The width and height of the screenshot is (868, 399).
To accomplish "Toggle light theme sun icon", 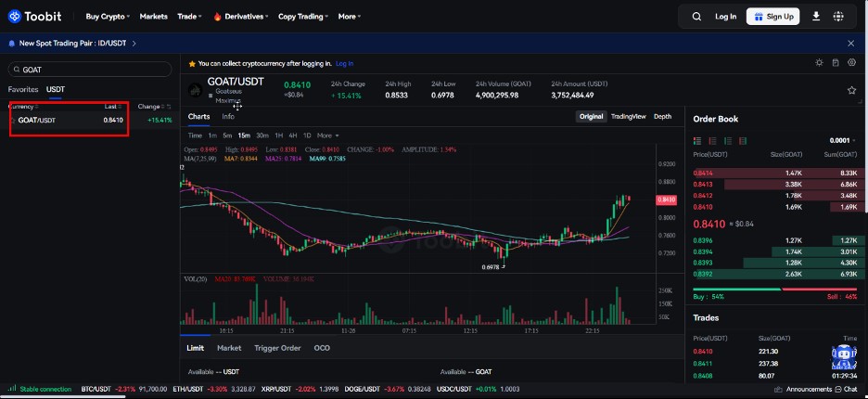I will tap(819, 62).
